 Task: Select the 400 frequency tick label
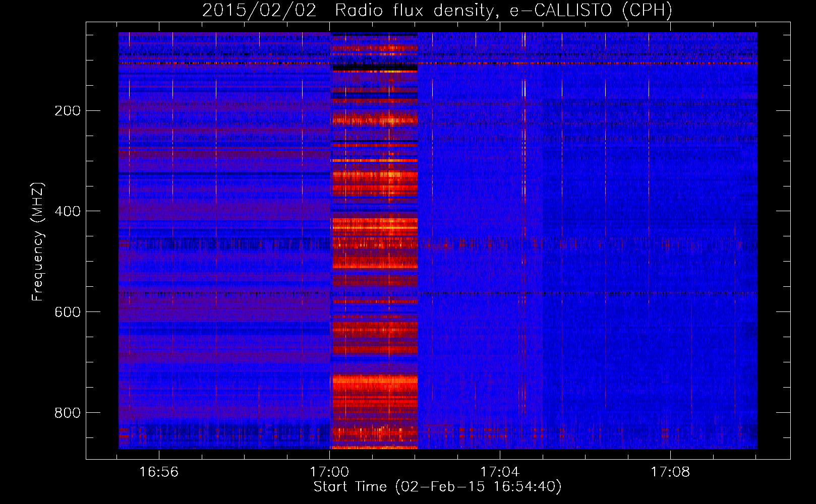coord(68,211)
